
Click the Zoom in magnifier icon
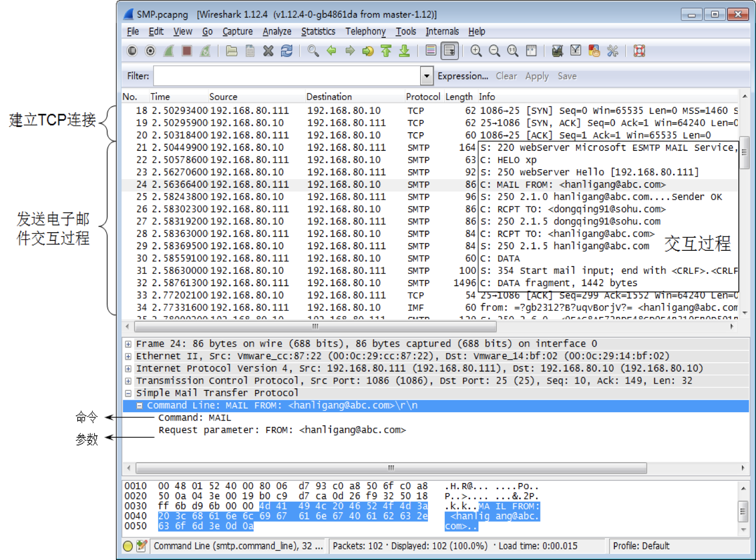tap(476, 51)
